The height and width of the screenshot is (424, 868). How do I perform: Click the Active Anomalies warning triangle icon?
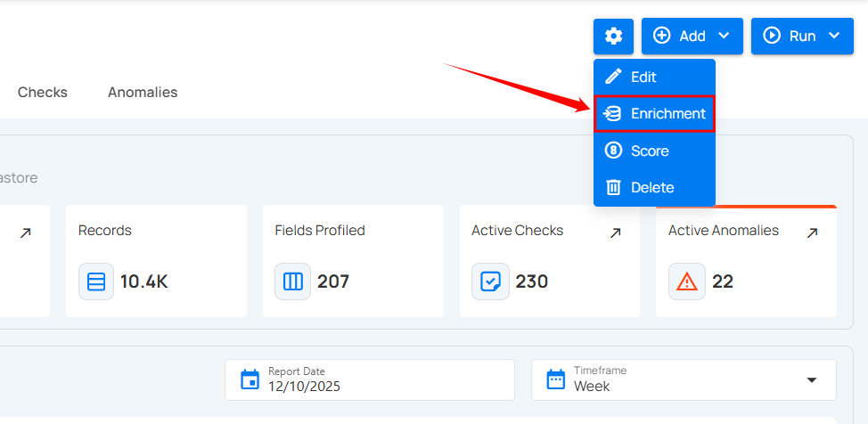(x=687, y=281)
